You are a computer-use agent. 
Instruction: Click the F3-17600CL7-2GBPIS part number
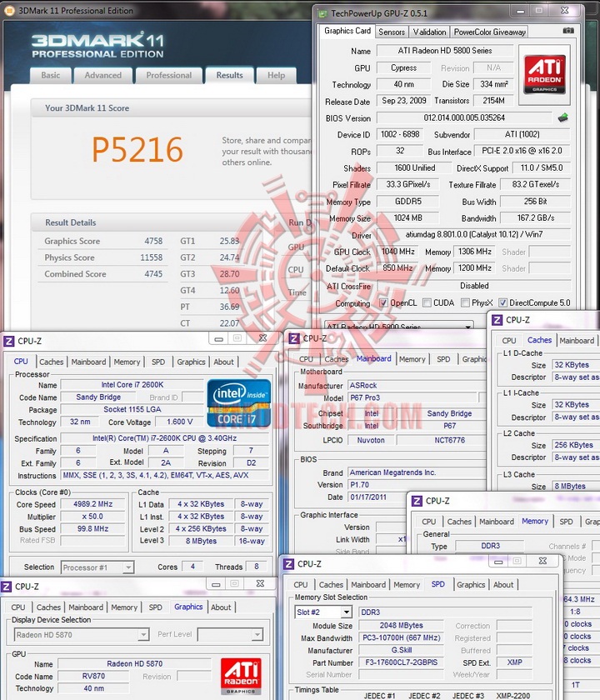402,662
